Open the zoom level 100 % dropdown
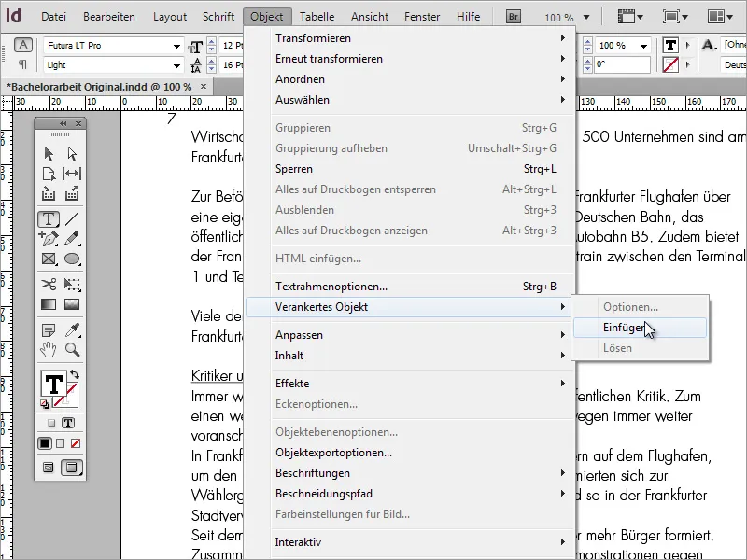Viewport: 747px width, 560px height. tap(586, 17)
